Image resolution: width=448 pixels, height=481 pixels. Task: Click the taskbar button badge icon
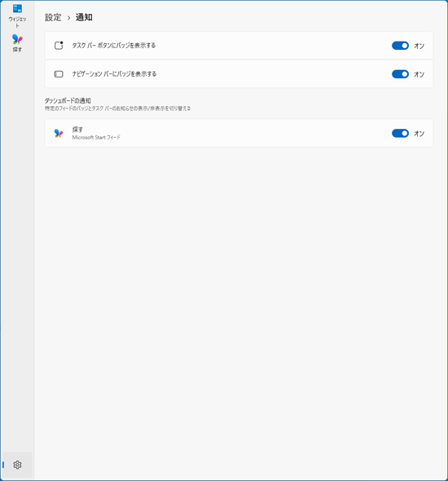59,46
